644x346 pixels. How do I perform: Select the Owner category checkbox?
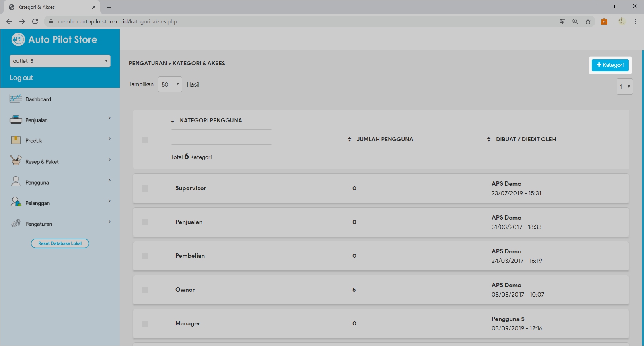click(x=145, y=290)
